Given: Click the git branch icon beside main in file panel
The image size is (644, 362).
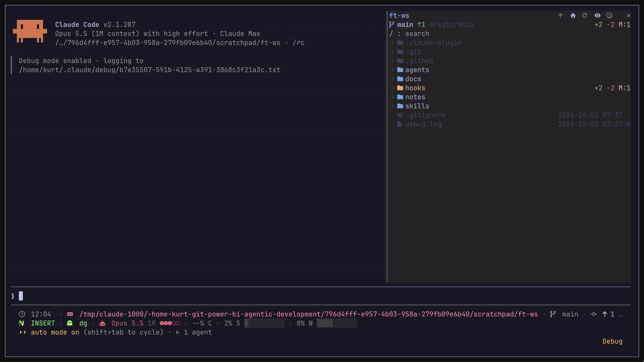Looking at the screenshot, I should [391, 25].
